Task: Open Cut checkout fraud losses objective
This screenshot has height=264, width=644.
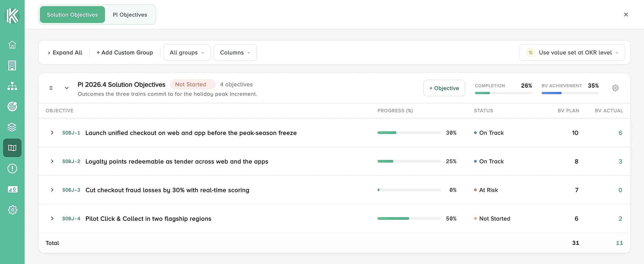Action: point(167,190)
